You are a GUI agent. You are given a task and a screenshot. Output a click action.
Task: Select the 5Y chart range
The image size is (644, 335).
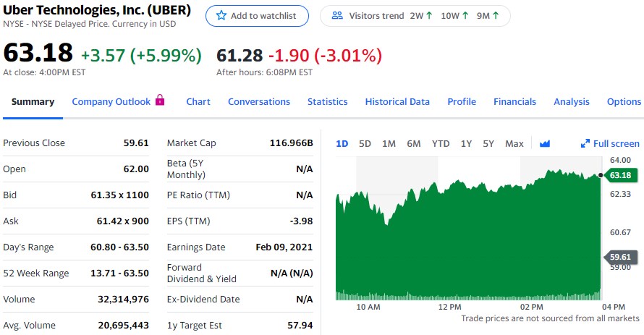pyautogui.click(x=488, y=144)
